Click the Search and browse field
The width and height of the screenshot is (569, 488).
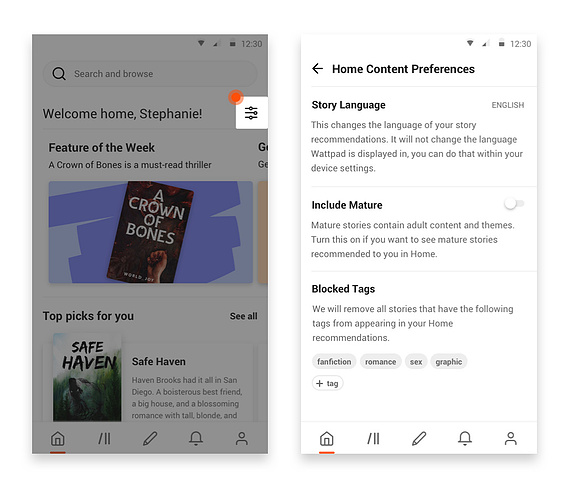pyautogui.click(x=150, y=74)
